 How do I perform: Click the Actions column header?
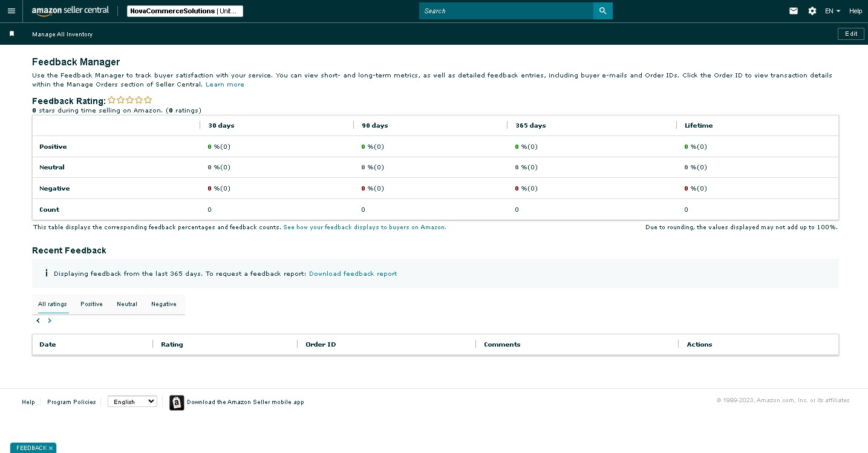click(x=699, y=345)
